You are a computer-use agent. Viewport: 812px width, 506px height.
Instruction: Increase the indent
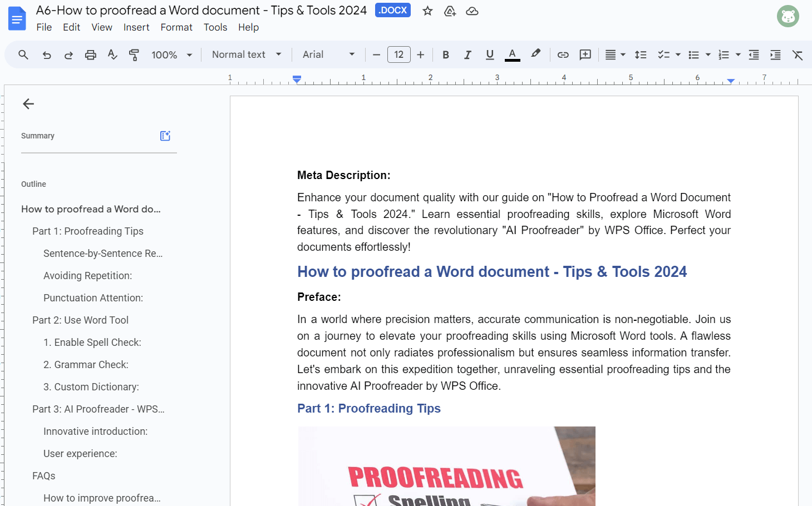pyautogui.click(x=775, y=54)
